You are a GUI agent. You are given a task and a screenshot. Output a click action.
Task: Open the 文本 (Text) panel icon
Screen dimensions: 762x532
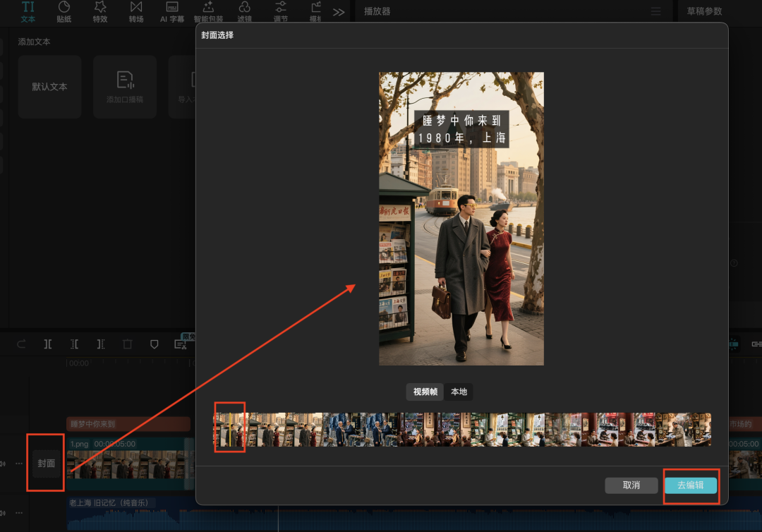pos(28,11)
